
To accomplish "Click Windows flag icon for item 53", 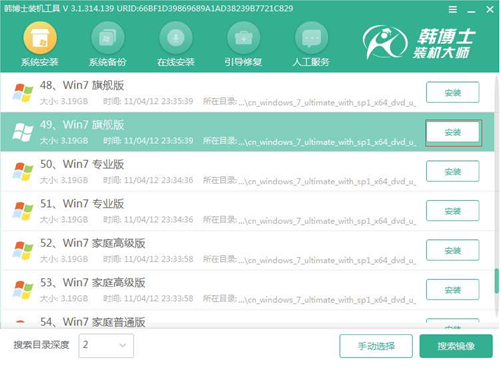I will (23, 290).
